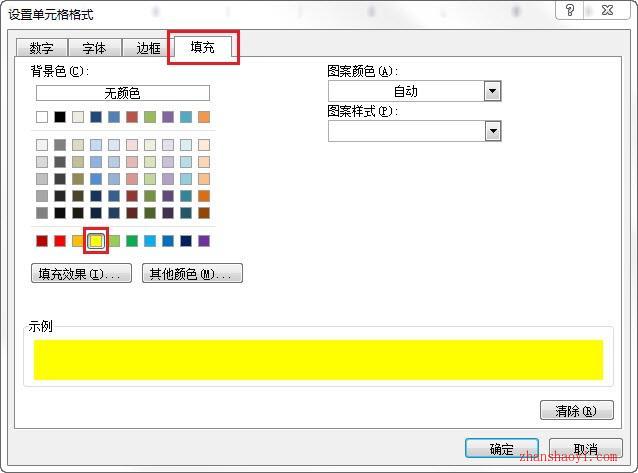Select darkest purple shade in purple column
The image size is (638, 473).
pos(168,212)
